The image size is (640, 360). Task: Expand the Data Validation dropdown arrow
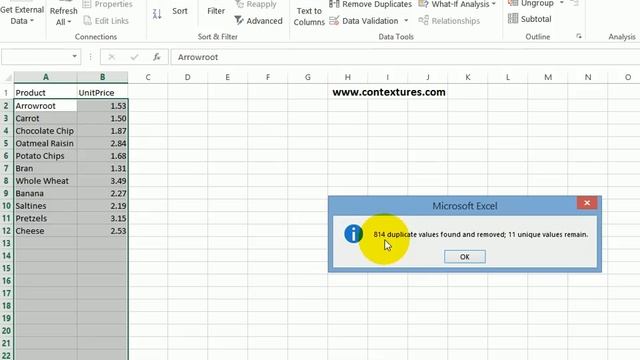coord(406,20)
